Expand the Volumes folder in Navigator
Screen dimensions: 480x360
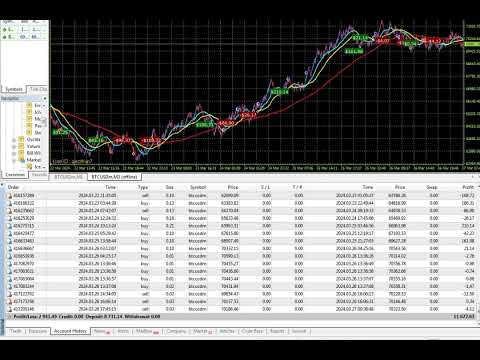click(x=14, y=147)
